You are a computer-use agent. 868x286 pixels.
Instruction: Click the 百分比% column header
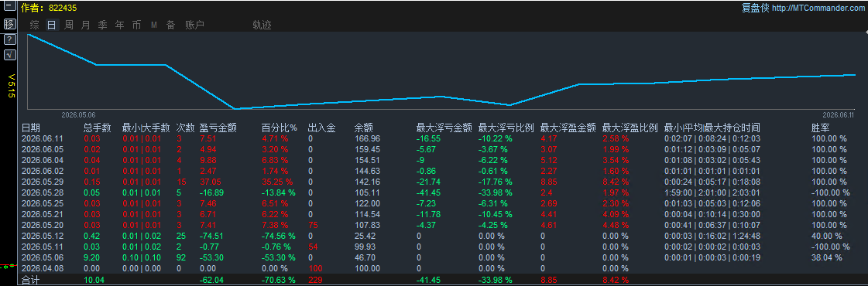pyautogui.click(x=279, y=128)
